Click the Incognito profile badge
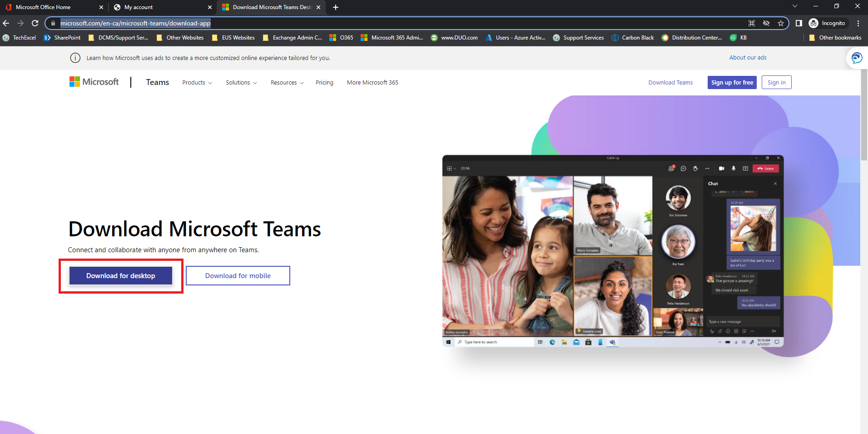This screenshot has width=868, height=434. [x=828, y=23]
